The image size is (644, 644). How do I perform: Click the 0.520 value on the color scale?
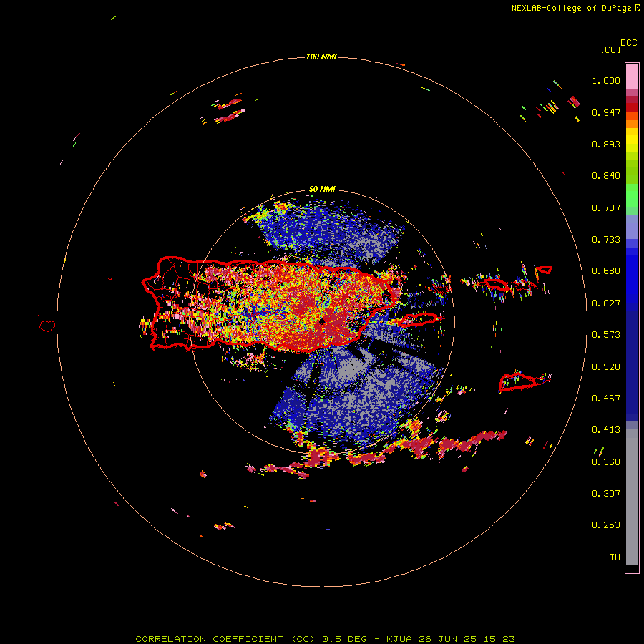click(x=606, y=367)
